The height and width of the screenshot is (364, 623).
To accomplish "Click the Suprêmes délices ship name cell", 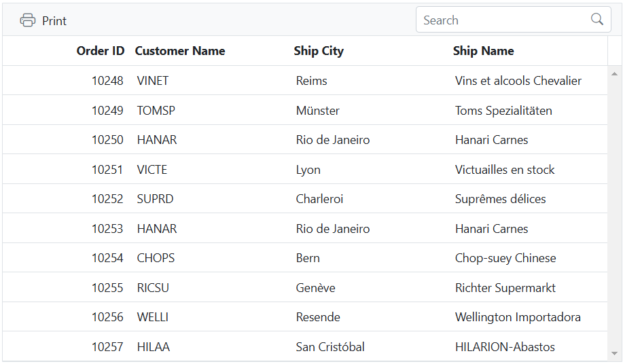I will coord(501,199).
